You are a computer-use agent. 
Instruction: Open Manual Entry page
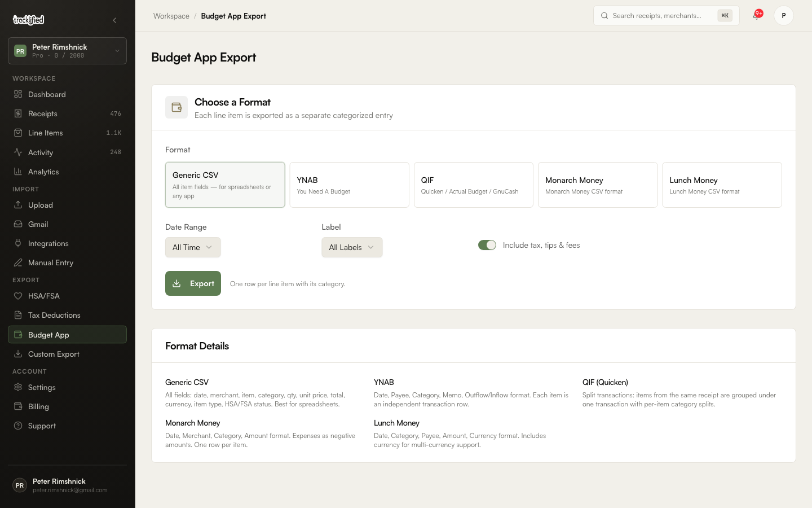coord(67,262)
